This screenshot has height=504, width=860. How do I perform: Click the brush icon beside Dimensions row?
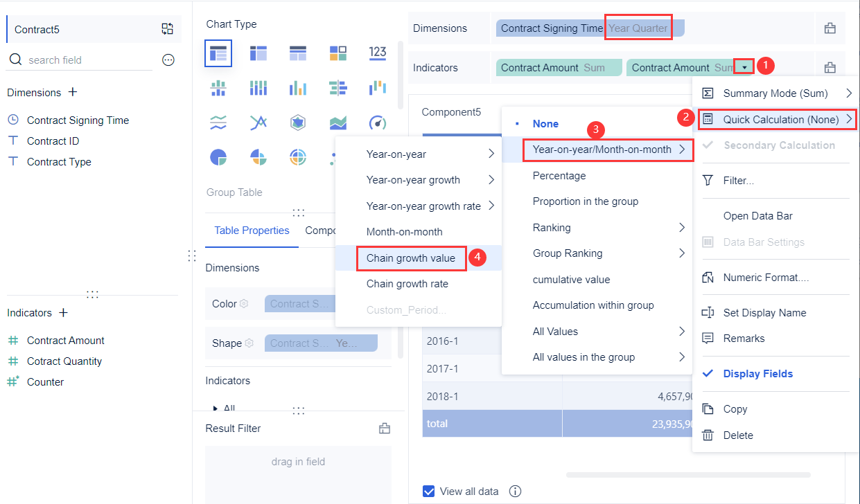pos(830,28)
